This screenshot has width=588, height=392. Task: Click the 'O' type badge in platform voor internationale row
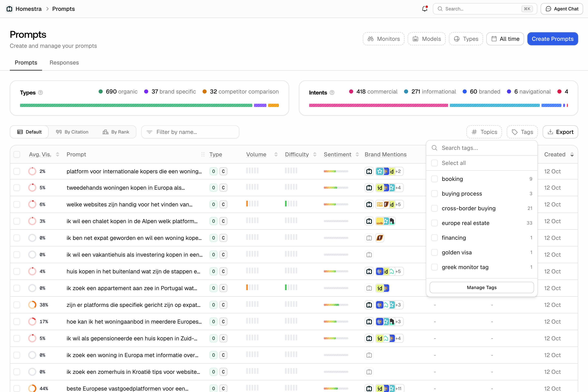coord(213,171)
